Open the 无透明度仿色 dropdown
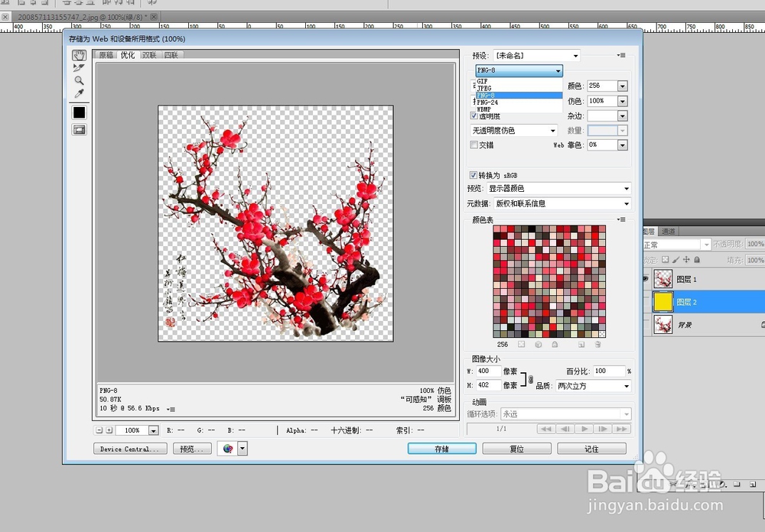Viewport: 765px width, 532px height. pos(514,131)
